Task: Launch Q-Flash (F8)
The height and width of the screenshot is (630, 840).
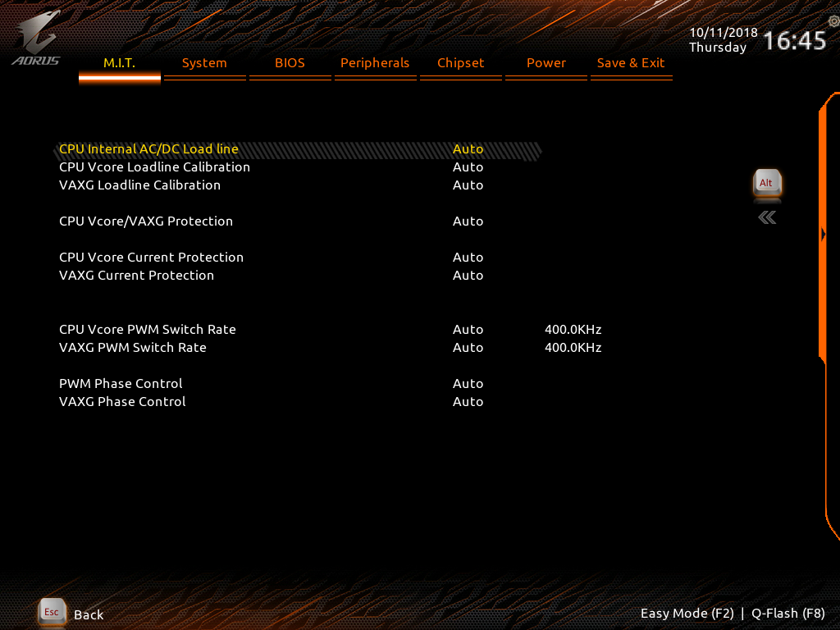Action: tap(788, 614)
